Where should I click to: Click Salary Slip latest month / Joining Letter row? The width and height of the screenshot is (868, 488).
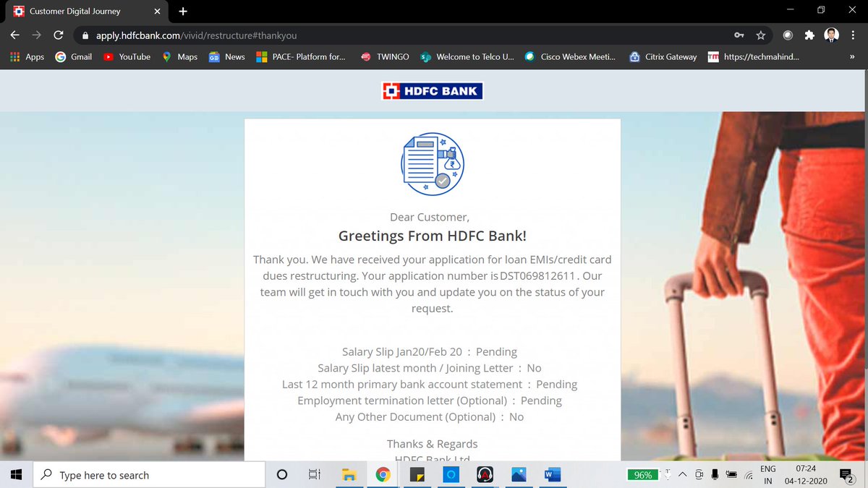click(430, 368)
